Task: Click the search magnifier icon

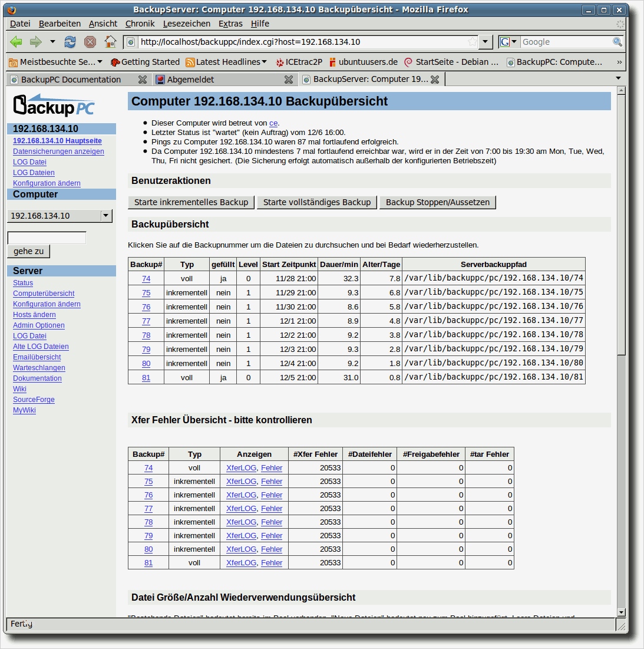Action: tap(617, 42)
